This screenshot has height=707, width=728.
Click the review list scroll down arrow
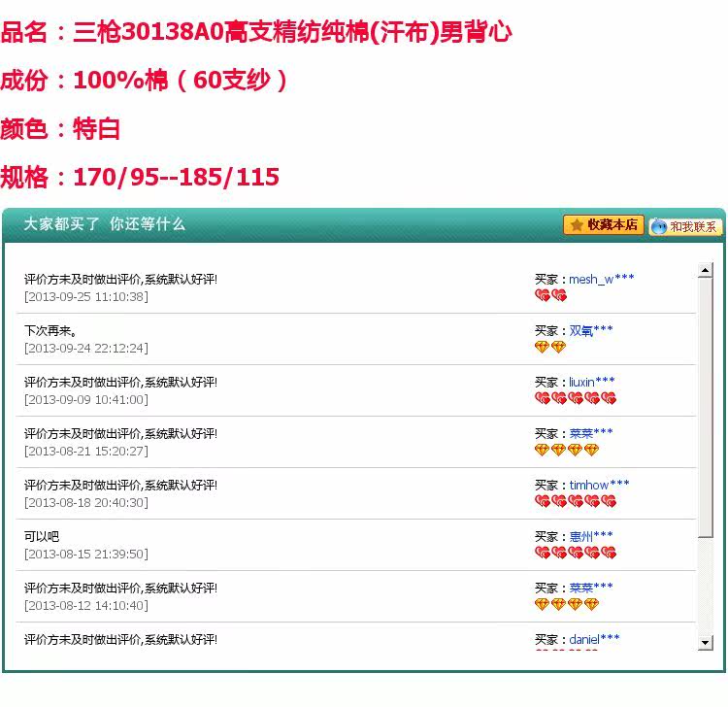pyautogui.click(x=706, y=643)
